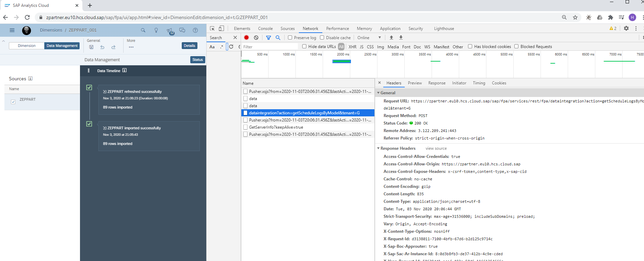Toggle the network filter funnel icon
The width and height of the screenshot is (644, 261).
click(269, 37)
